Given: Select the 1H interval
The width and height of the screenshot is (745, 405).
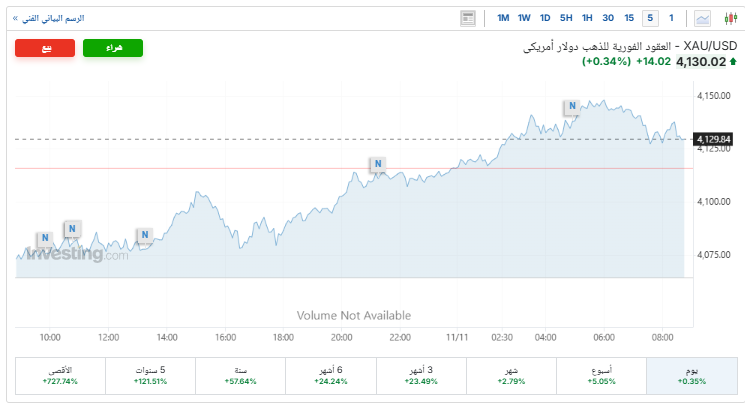Looking at the screenshot, I should tap(587, 18).
